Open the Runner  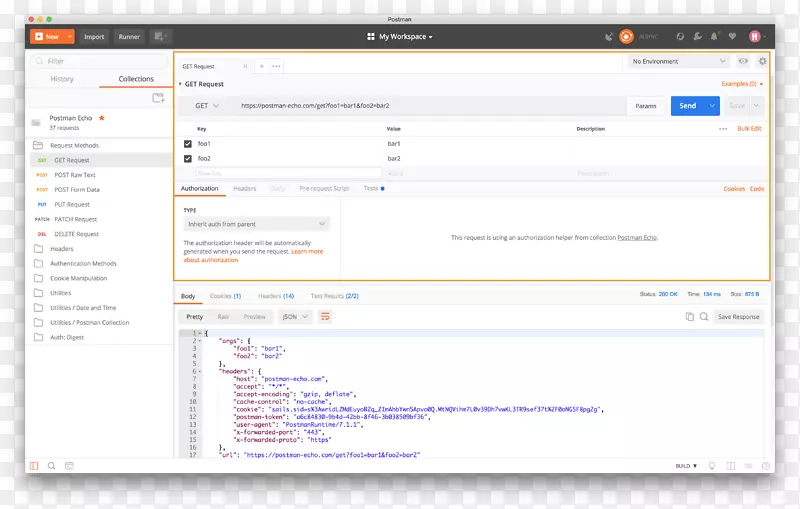(x=129, y=37)
